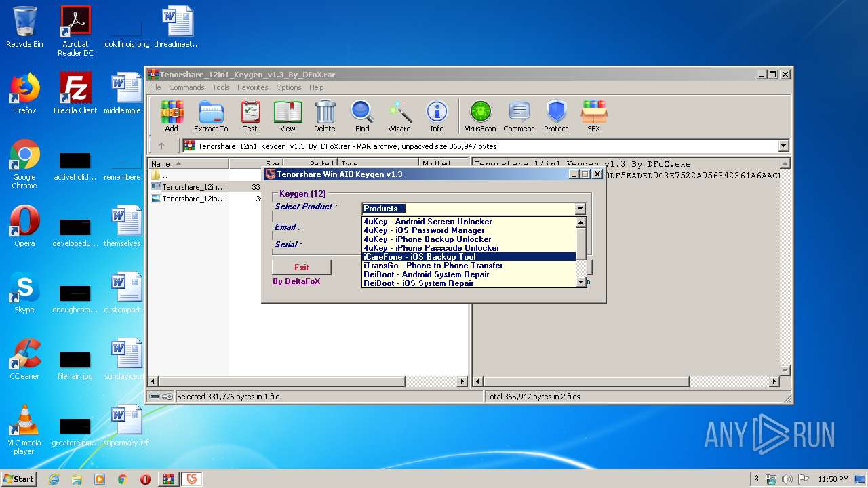Click the Add toolbar icon in WinRAR
This screenshot has height=488, width=868.
coord(172,117)
